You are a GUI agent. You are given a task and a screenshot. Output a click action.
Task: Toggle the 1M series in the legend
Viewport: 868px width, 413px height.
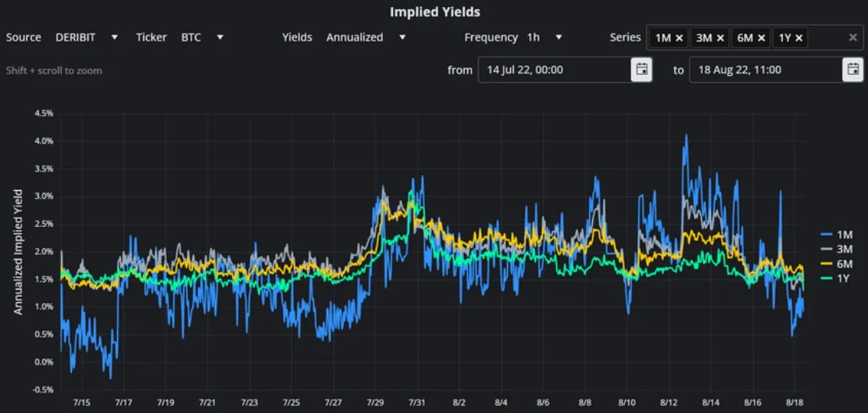[x=837, y=235]
